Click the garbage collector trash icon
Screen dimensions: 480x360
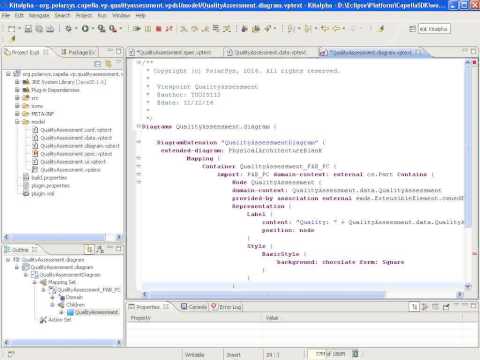tap(355, 354)
